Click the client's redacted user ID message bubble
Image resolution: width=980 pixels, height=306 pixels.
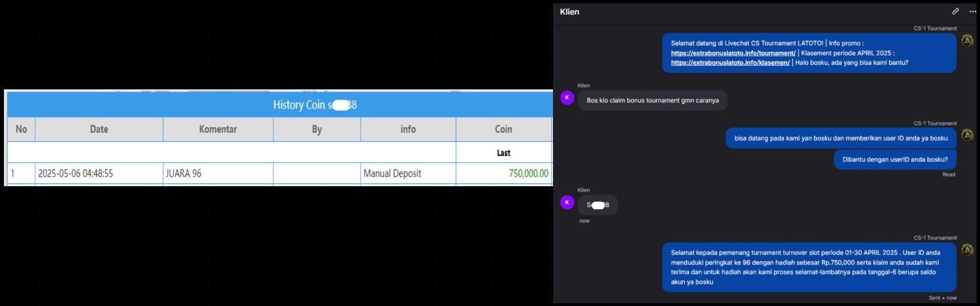[x=598, y=205]
